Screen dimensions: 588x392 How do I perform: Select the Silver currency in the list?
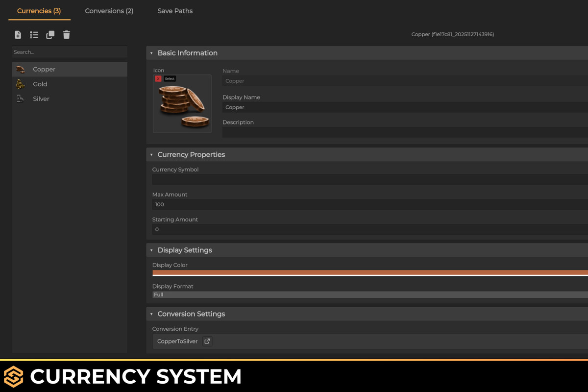pyautogui.click(x=41, y=98)
